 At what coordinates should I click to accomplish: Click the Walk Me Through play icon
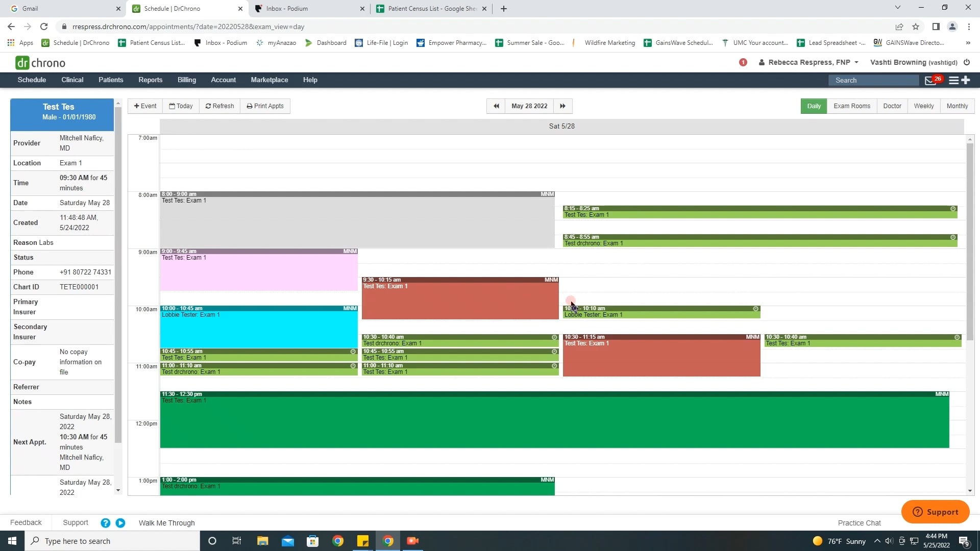pos(120,523)
